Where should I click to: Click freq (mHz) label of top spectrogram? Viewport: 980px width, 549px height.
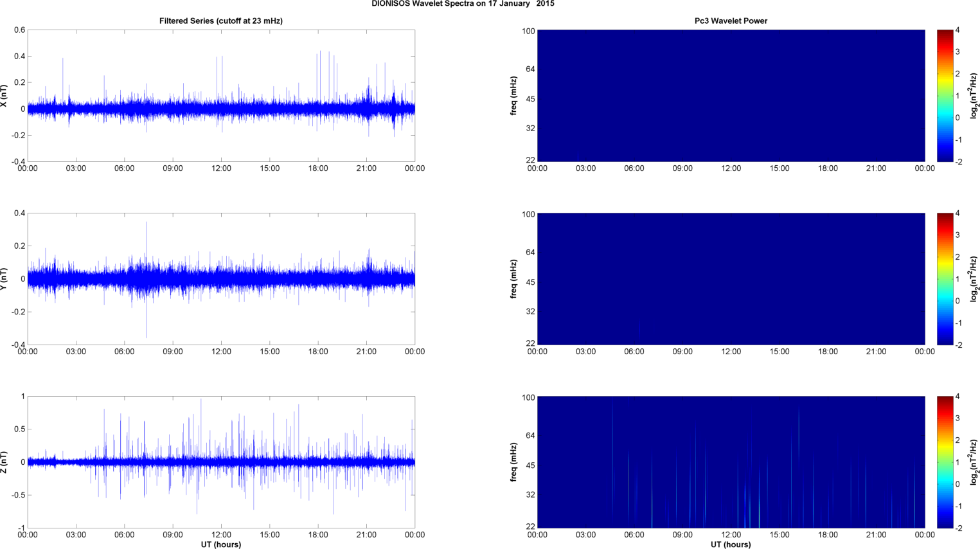[x=514, y=96]
